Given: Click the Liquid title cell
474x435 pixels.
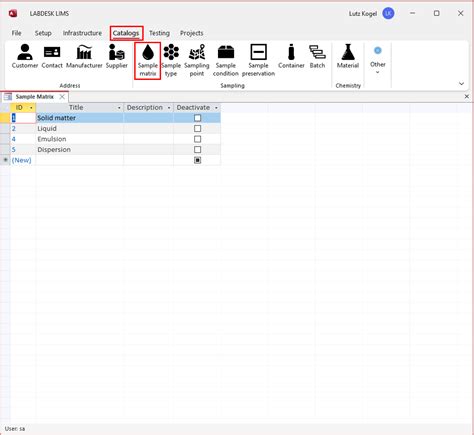Looking at the screenshot, I should point(80,128).
